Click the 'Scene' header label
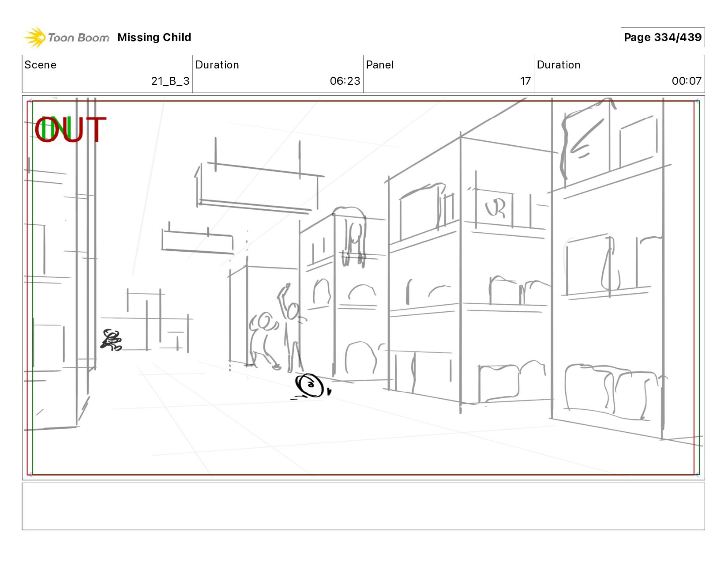This screenshot has height=563, width=728. (x=41, y=65)
